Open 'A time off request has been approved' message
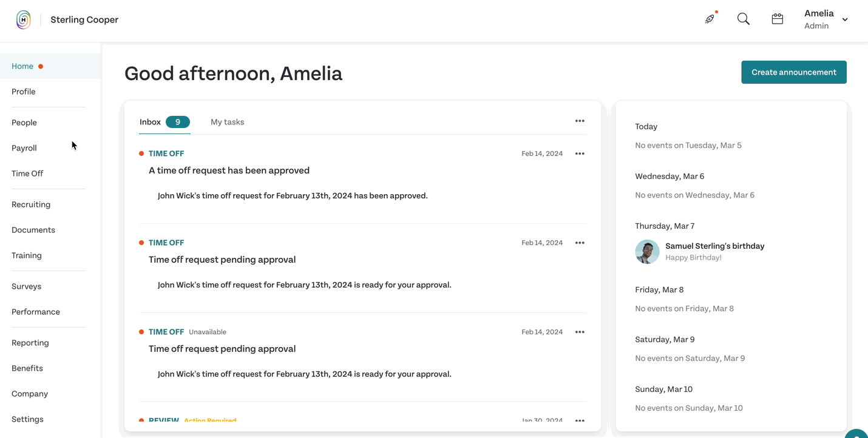 pos(229,170)
